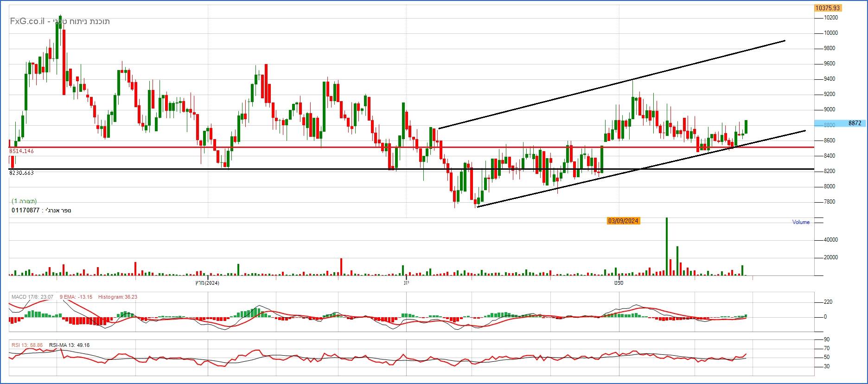Click the blue Volume label
Screen dimensions: 868x384
pyautogui.click(x=801, y=222)
